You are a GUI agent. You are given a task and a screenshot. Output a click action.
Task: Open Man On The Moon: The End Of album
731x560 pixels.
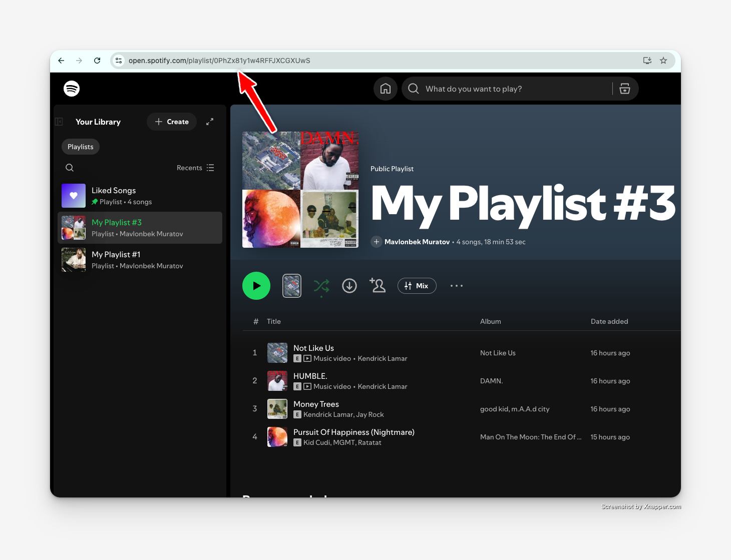531,437
